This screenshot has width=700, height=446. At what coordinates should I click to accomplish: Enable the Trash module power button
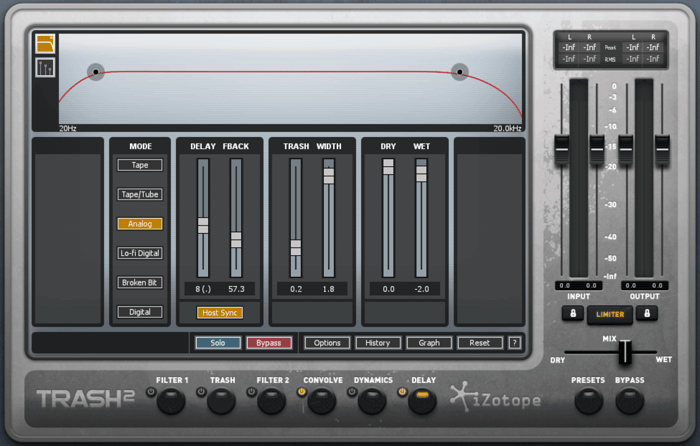pyautogui.click(x=201, y=392)
